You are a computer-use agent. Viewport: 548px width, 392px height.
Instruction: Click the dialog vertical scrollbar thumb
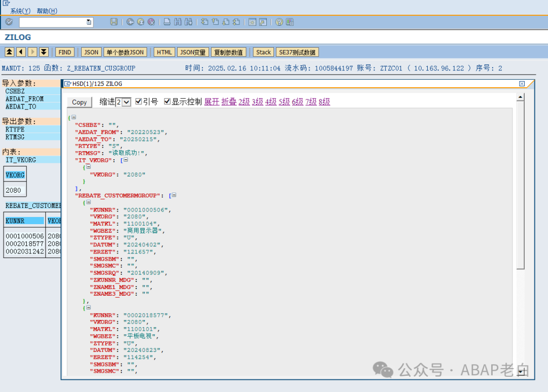[521, 185]
